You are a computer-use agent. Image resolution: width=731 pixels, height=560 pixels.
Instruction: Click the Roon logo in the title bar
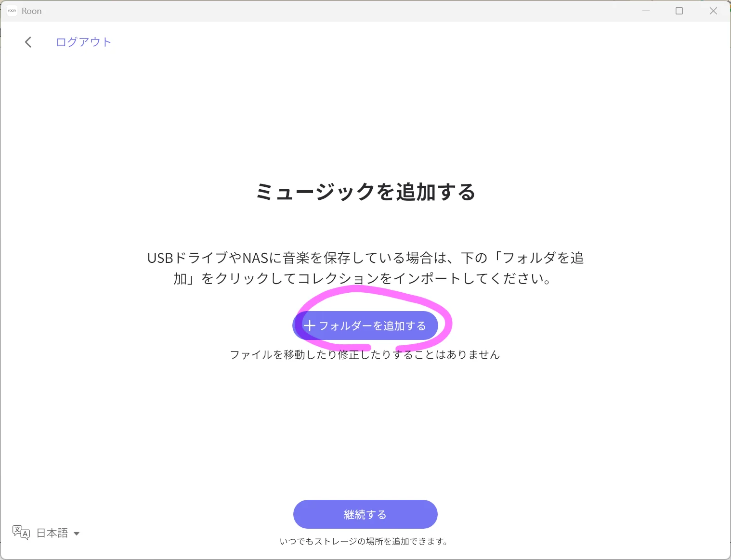coord(12,11)
